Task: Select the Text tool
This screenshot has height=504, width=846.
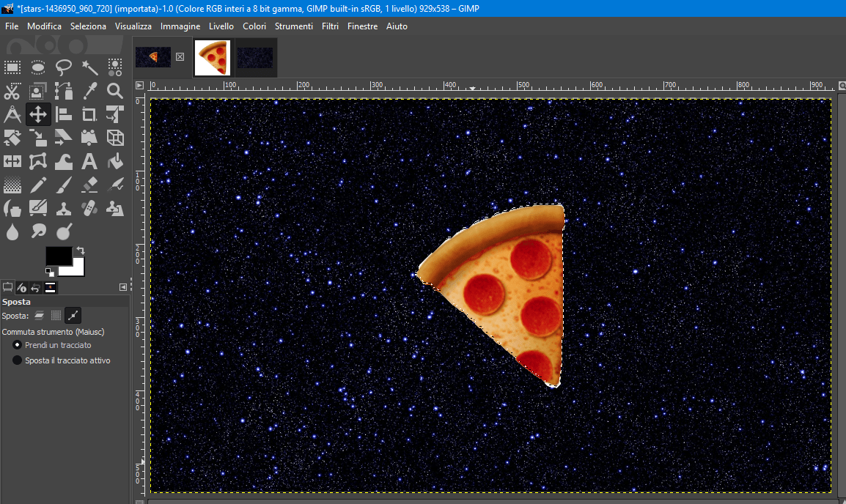Action: [x=89, y=161]
